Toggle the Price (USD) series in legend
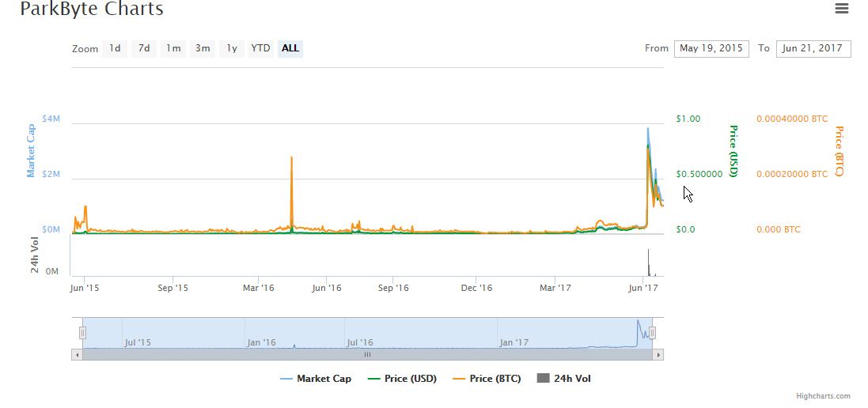The height and width of the screenshot is (408, 868). tap(403, 379)
